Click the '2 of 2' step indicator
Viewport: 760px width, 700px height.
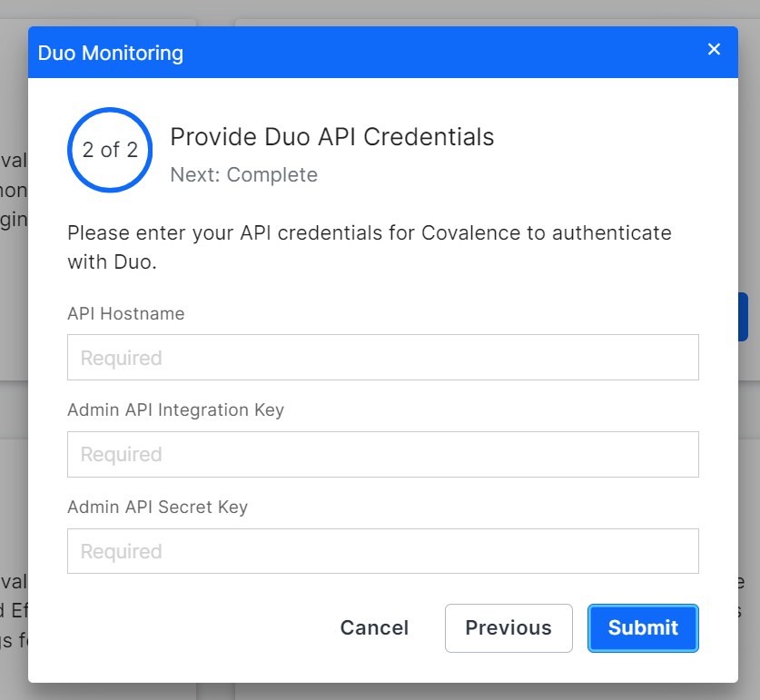[x=110, y=150]
